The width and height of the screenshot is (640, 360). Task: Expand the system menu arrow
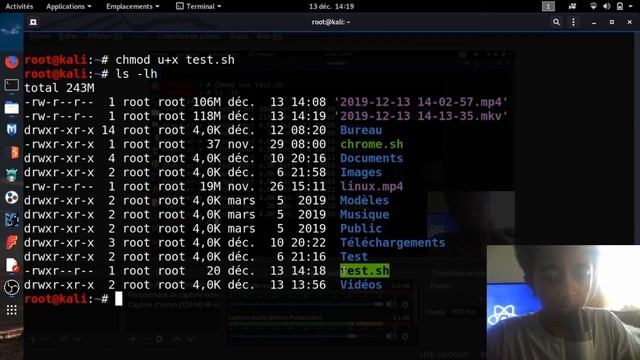(x=630, y=6)
